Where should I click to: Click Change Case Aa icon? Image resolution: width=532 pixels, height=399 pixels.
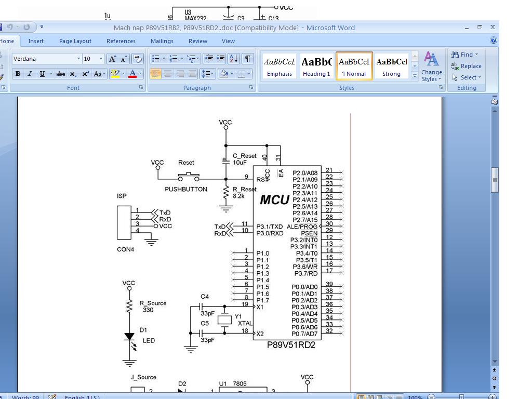[x=99, y=74]
